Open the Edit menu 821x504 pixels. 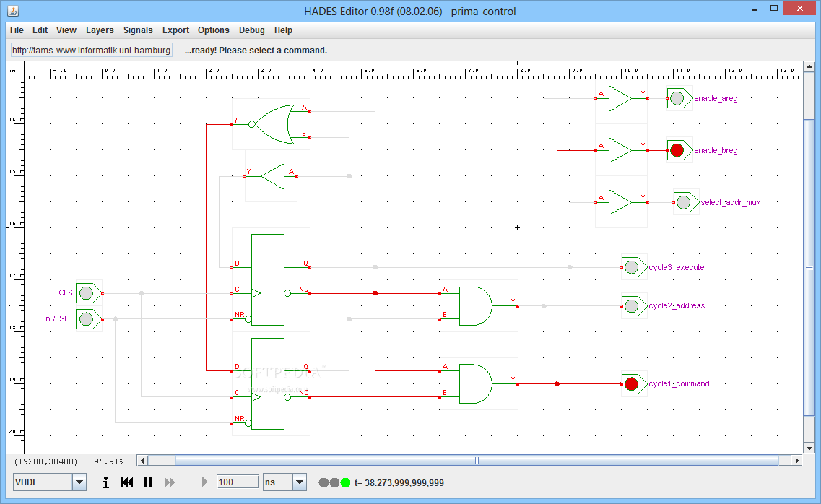coord(40,30)
